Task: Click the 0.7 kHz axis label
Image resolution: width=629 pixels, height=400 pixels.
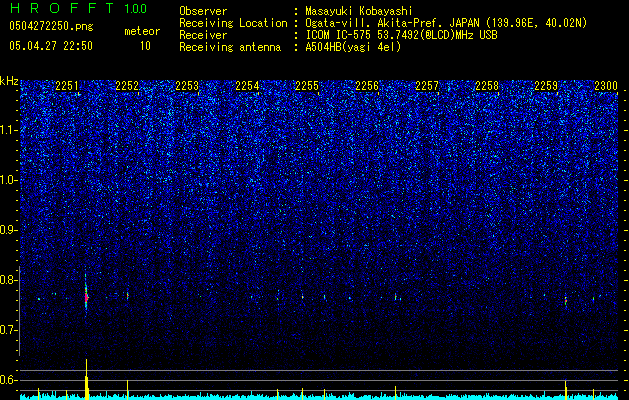Action: click(9, 330)
